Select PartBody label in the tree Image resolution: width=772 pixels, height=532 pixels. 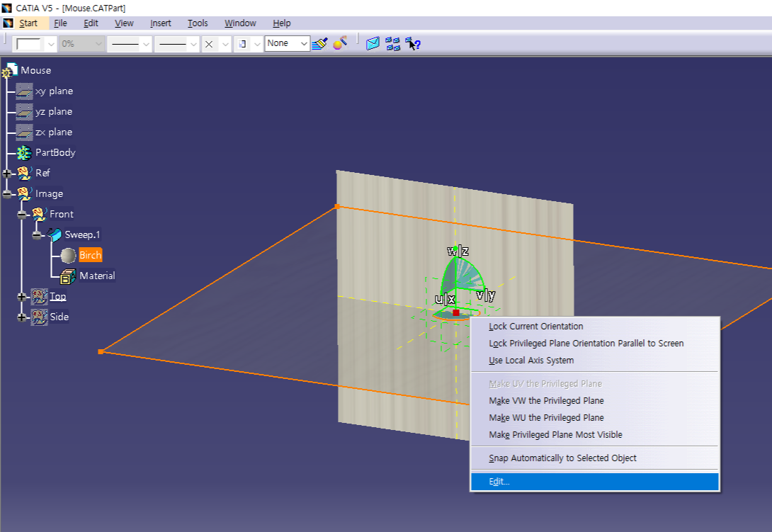55,153
